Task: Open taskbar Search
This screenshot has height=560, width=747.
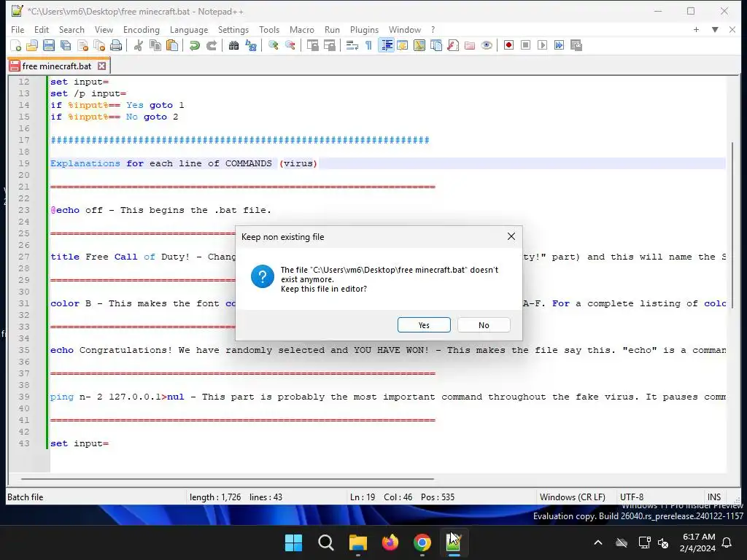Action: 326,542
